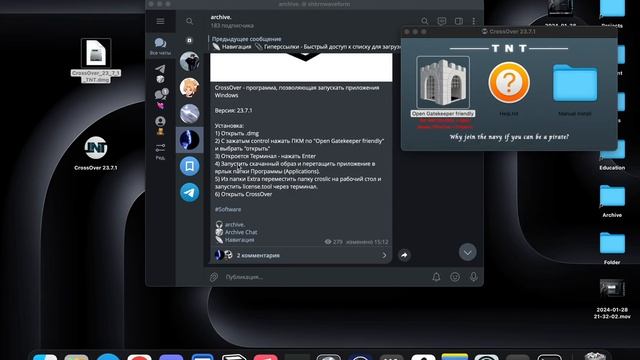Click paperclip attach file icon

pyautogui.click(x=214, y=277)
